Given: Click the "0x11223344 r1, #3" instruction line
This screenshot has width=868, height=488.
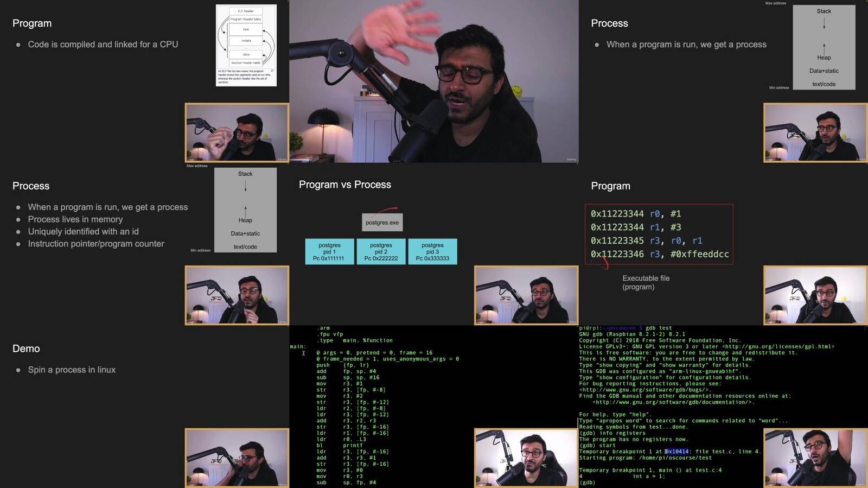Looking at the screenshot, I should point(636,227).
